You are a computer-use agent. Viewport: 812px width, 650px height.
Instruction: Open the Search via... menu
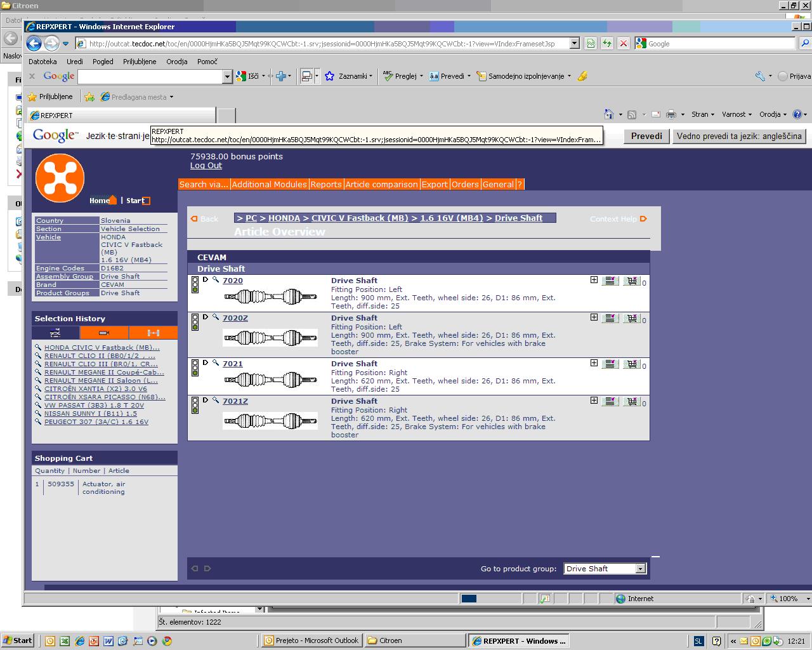pos(204,184)
